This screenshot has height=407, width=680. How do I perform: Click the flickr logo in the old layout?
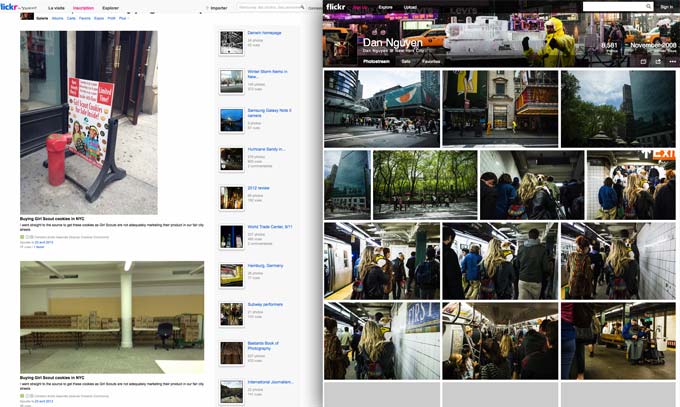(9, 7)
